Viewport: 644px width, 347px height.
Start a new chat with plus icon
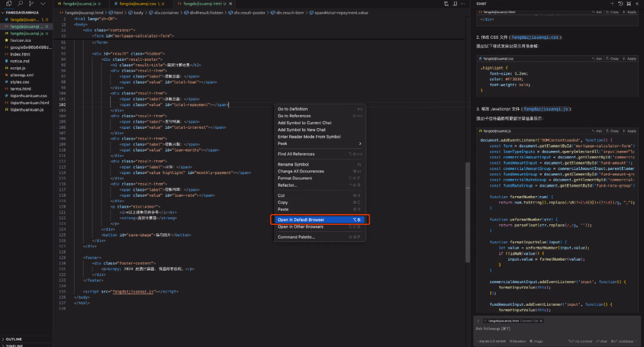612,4
